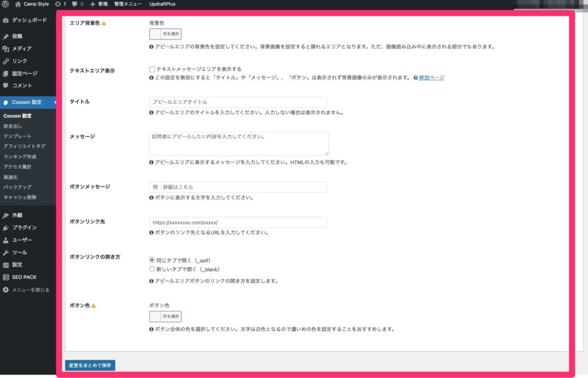The height and width of the screenshot is (378, 588).
Task: Click 色を選択 button for ボタン色
Action: point(171,317)
